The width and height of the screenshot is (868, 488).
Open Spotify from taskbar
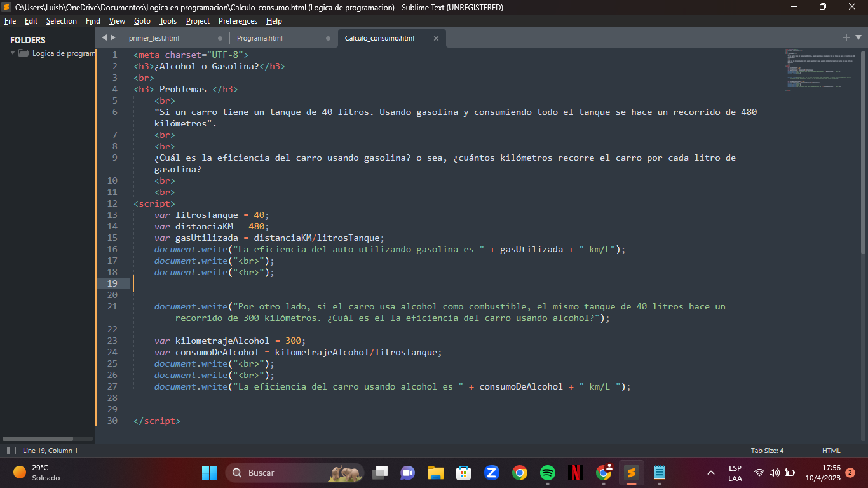point(548,473)
